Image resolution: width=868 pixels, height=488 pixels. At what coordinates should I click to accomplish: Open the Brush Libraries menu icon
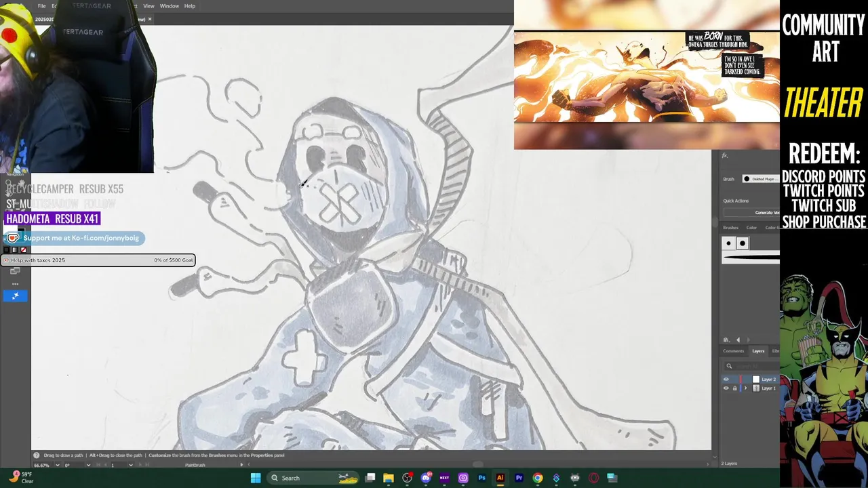point(726,340)
